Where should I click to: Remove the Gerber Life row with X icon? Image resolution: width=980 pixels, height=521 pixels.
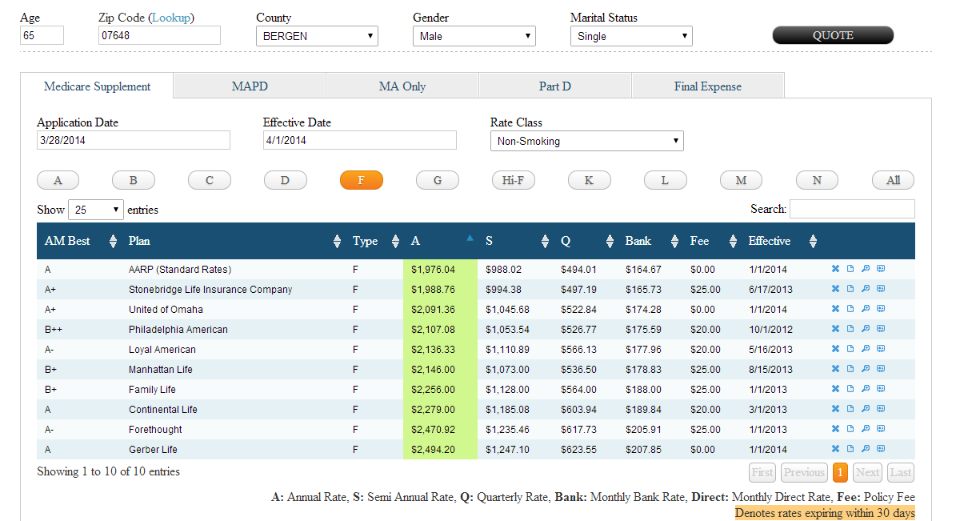(x=835, y=450)
